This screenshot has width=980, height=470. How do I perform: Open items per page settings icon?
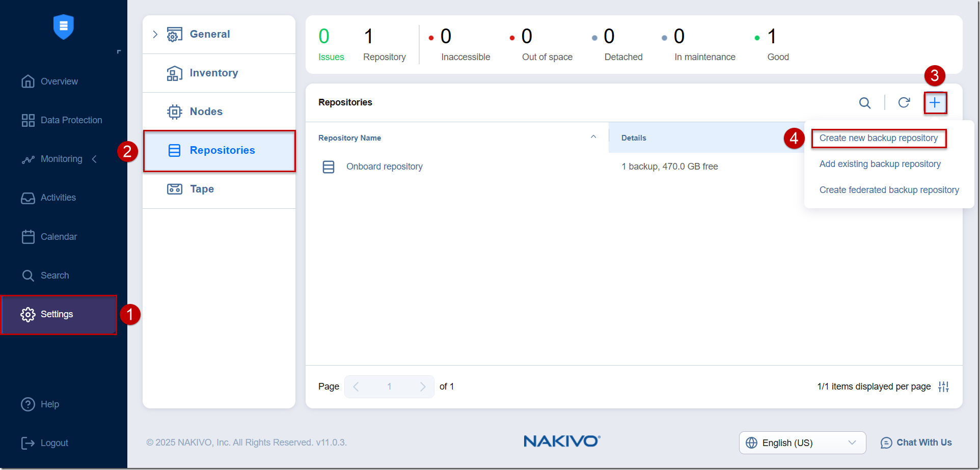pyautogui.click(x=944, y=387)
